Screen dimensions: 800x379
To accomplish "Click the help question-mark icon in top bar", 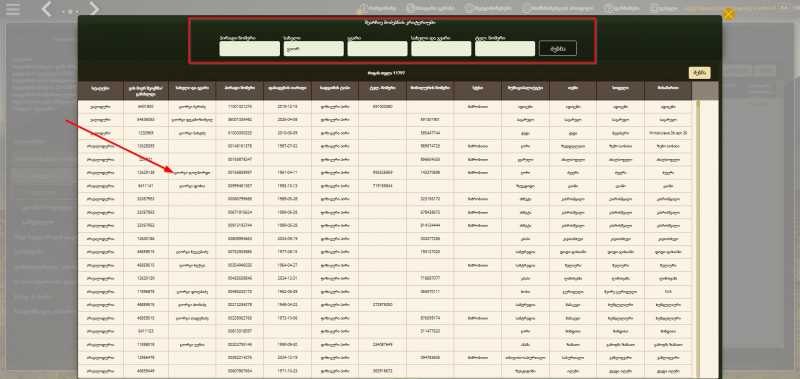I will (608, 8).
